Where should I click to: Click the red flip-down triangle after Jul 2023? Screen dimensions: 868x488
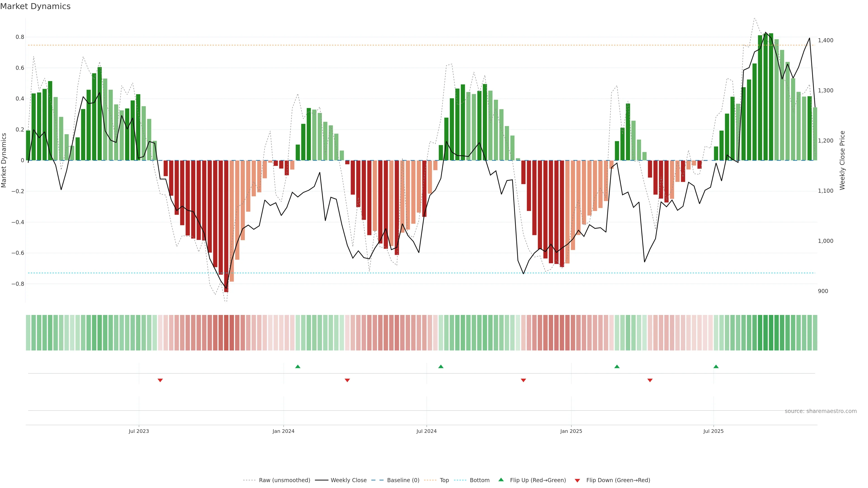160,380
